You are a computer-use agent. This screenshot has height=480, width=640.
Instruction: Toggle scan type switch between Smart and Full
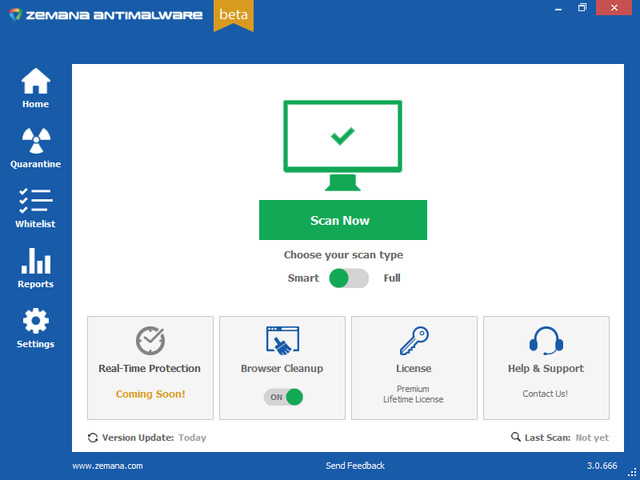(349, 278)
